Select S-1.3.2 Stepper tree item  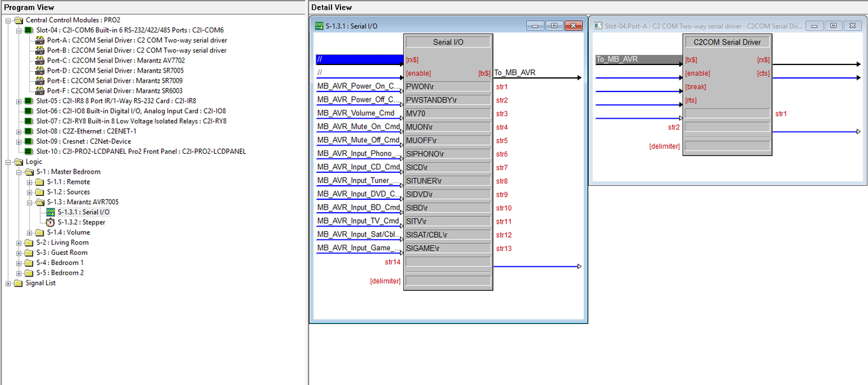click(x=81, y=222)
